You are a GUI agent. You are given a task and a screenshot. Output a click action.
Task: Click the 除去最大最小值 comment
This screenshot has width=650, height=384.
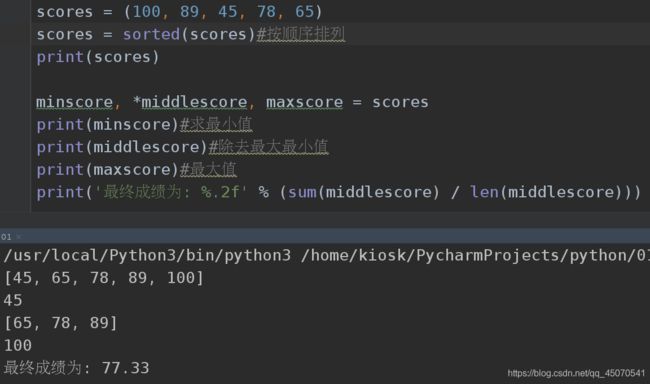pyautogui.click(x=269, y=147)
